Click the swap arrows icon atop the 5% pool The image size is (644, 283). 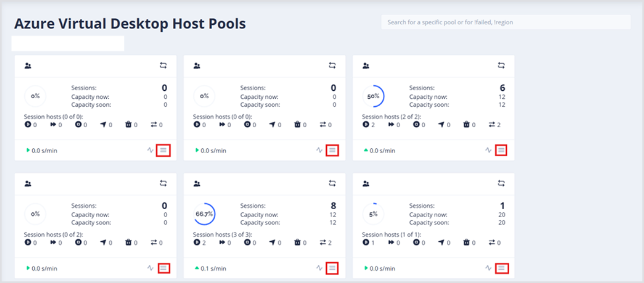click(501, 183)
